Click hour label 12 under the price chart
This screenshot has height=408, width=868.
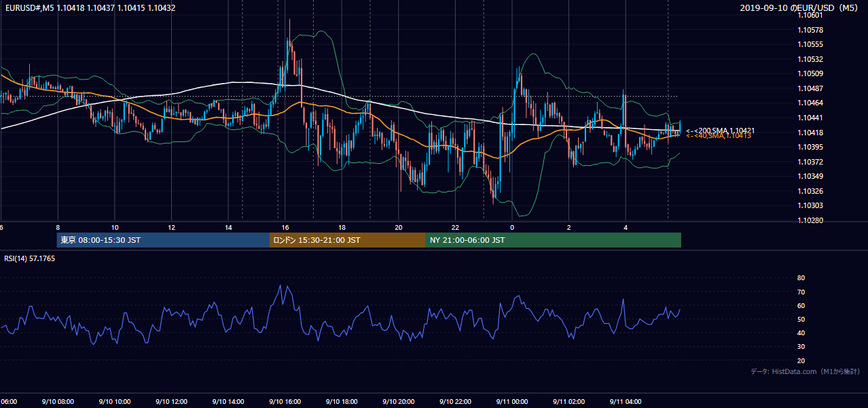(x=172, y=228)
